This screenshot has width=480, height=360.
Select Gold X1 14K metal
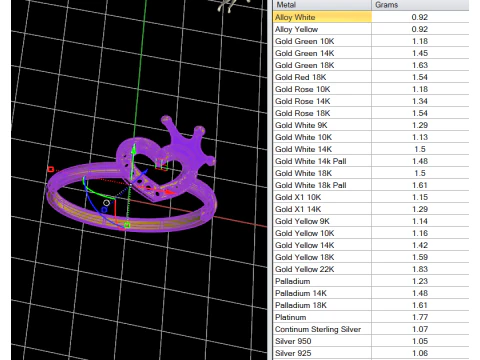(322, 209)
